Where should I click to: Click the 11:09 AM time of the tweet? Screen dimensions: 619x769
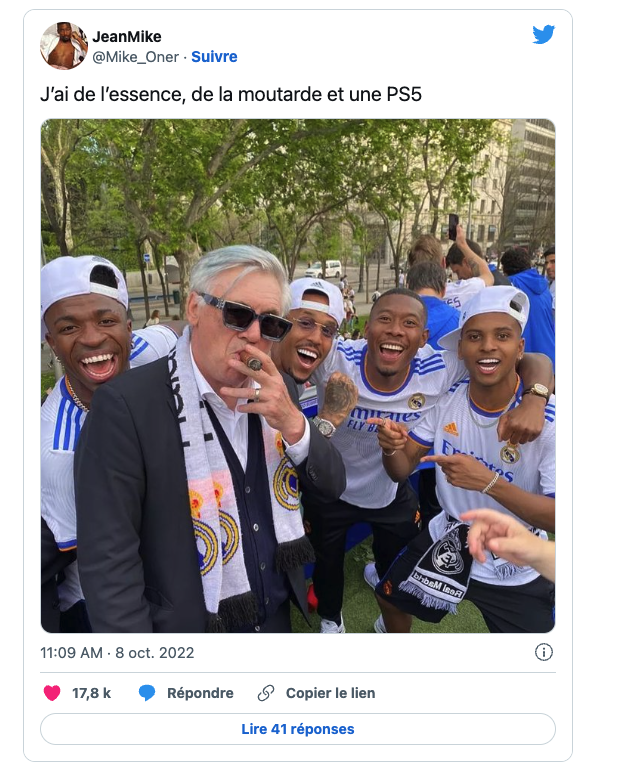pyautogui.click(x=72, y=653)
